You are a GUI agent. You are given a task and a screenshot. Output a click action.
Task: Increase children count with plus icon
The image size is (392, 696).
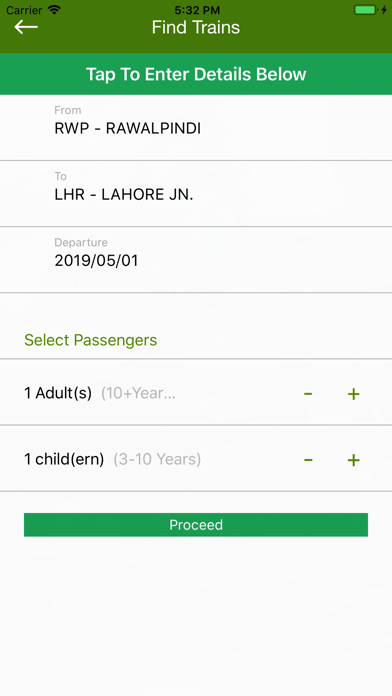click(353, 460)
